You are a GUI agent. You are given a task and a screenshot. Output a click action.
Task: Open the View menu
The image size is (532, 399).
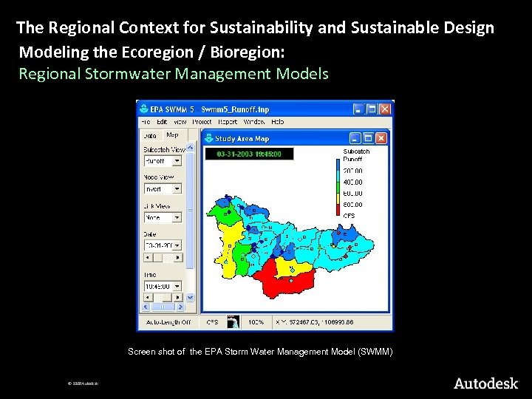point(180,121)
